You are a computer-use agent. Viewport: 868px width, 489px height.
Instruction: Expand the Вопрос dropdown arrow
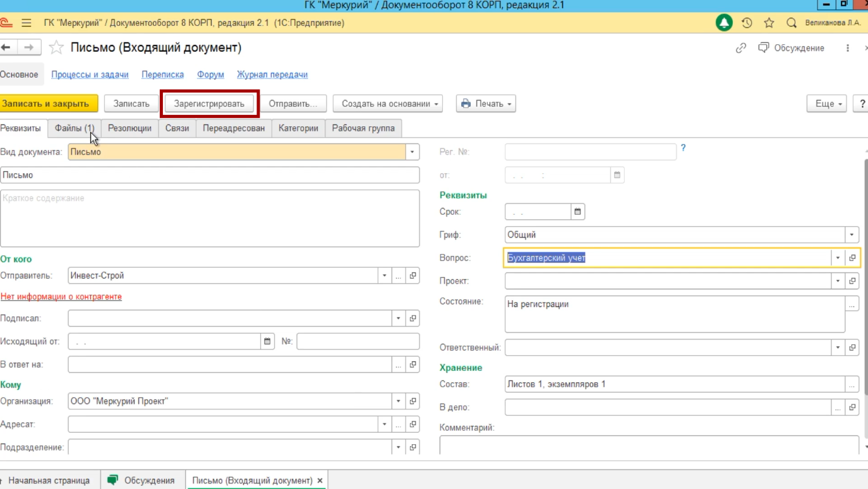[x=838, y=258]
